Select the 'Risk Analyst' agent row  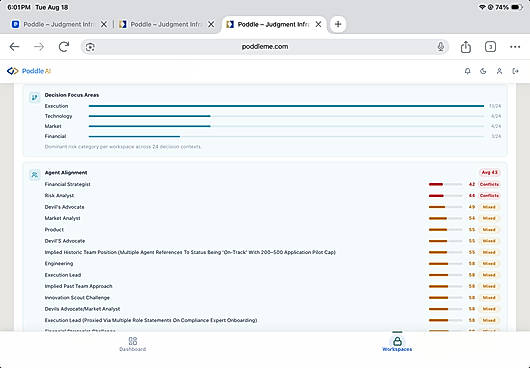coord(272,196)
